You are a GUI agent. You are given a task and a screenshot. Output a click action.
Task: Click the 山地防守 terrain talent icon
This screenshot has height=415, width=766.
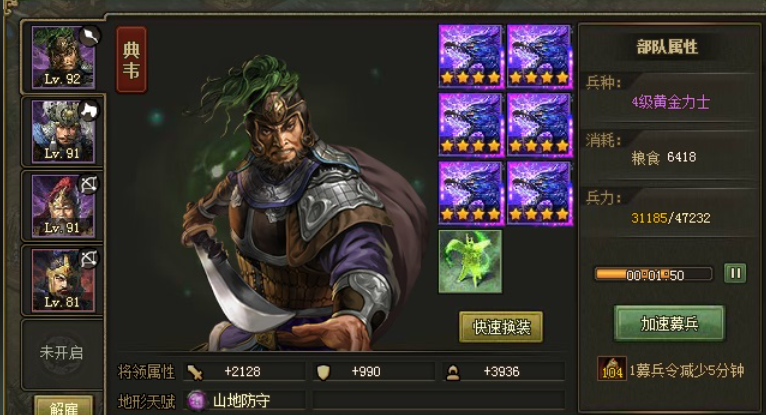tap(197, 401)
